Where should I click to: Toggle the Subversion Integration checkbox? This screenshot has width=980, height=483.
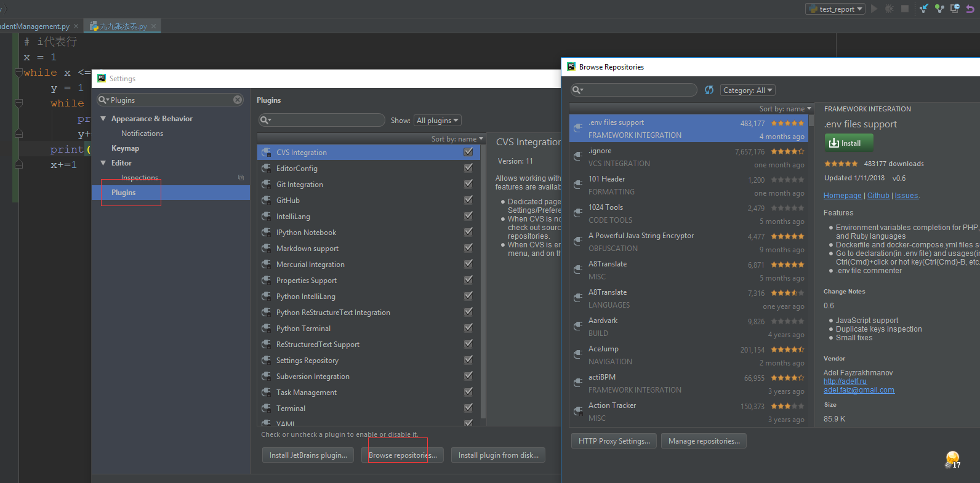pos(468,375)
